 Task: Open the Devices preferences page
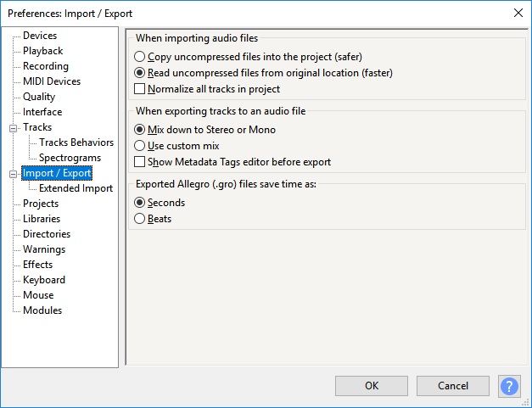coord(40,36)
